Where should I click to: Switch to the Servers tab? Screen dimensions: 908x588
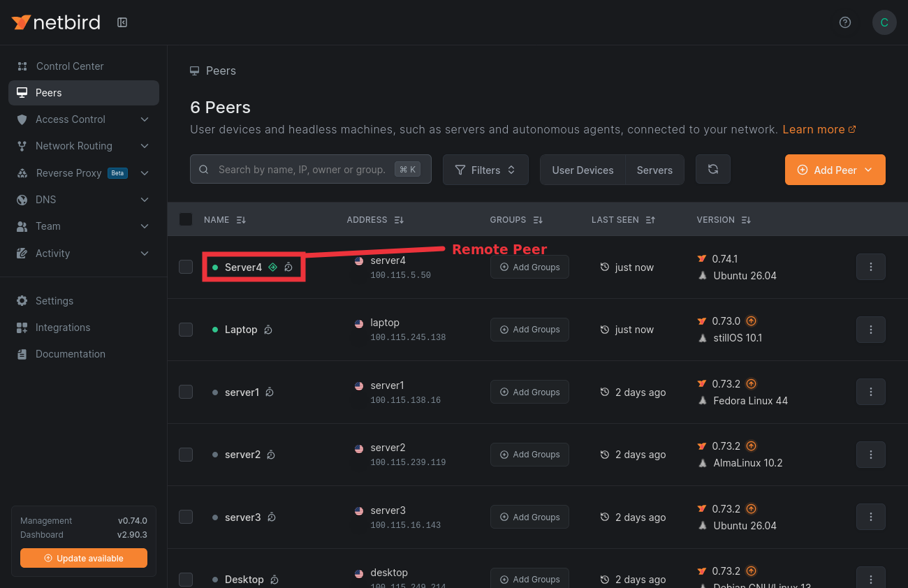coord(654,170)
